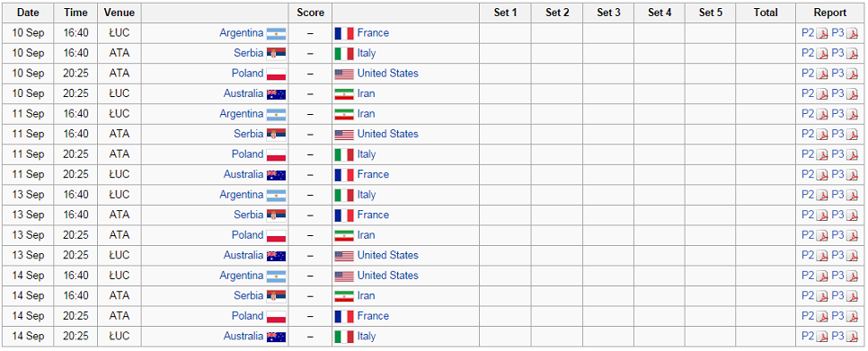
Task: Open the France link in Poland–France row
Action: click(373, 316)
